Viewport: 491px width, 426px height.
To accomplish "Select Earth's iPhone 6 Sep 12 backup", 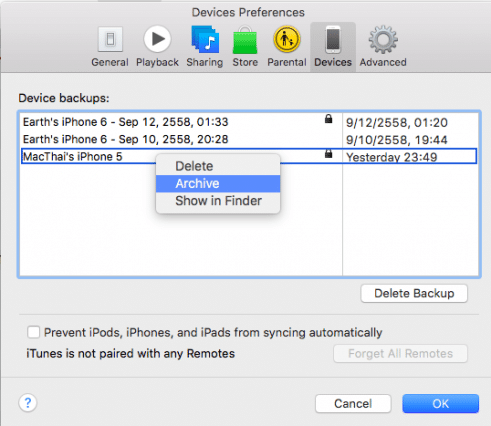I will 249,122.
